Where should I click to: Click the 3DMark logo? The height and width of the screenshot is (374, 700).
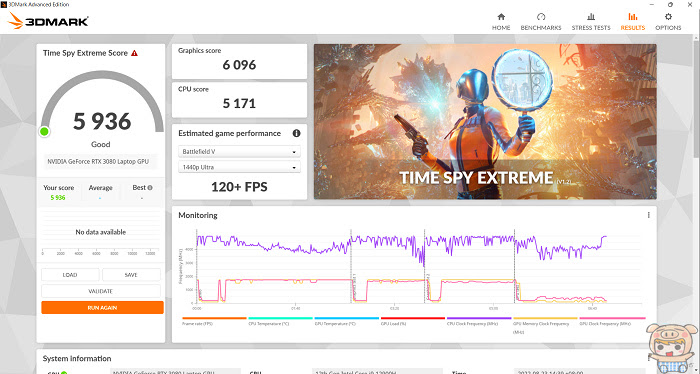tap(48, 21)
